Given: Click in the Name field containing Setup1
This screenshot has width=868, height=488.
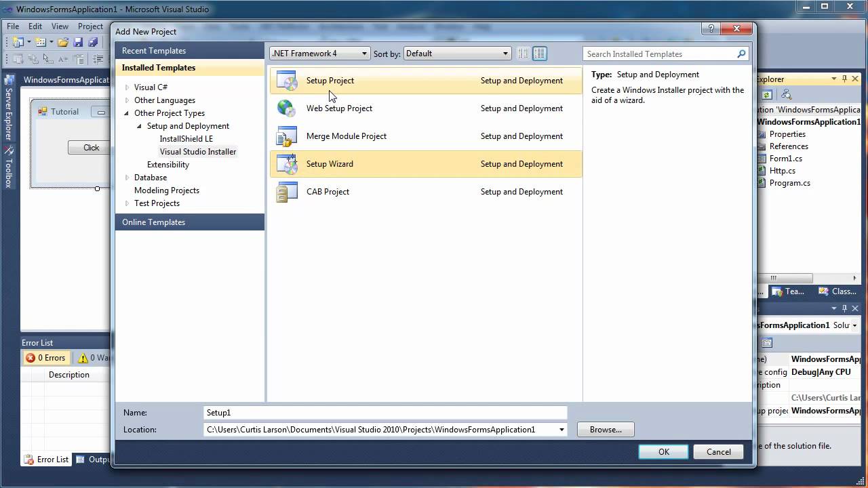Looking at the screenshot, I should (x=385, y=412).
